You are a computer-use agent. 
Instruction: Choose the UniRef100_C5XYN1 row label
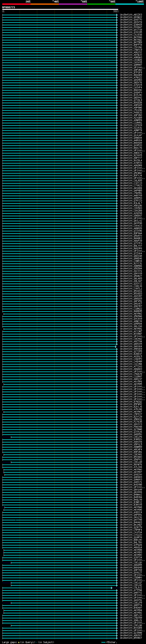[131, 48]
